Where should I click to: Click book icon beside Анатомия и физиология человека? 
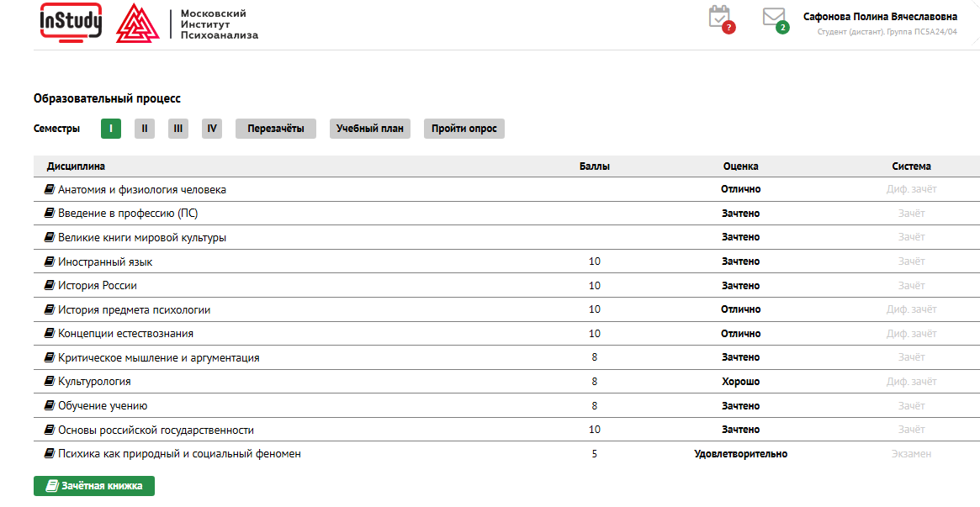(50, 190)
